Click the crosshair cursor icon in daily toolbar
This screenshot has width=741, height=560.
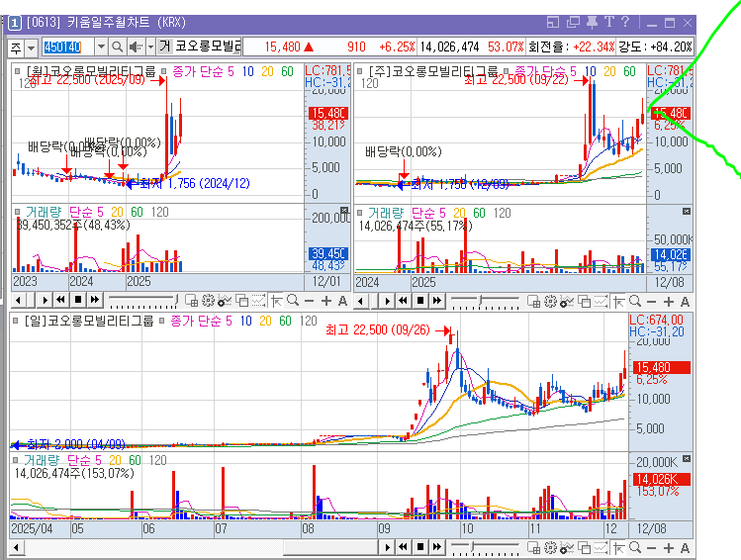click(x=618, y=547)
